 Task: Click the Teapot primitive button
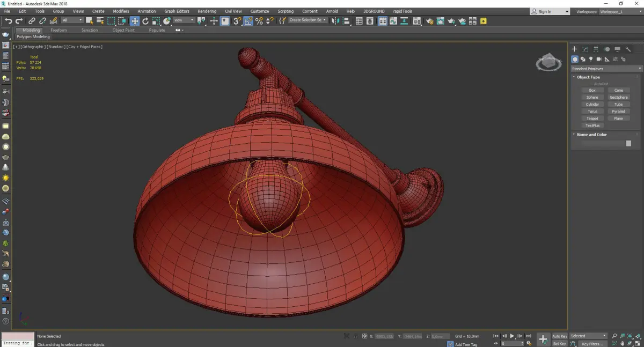coord(592,118)
